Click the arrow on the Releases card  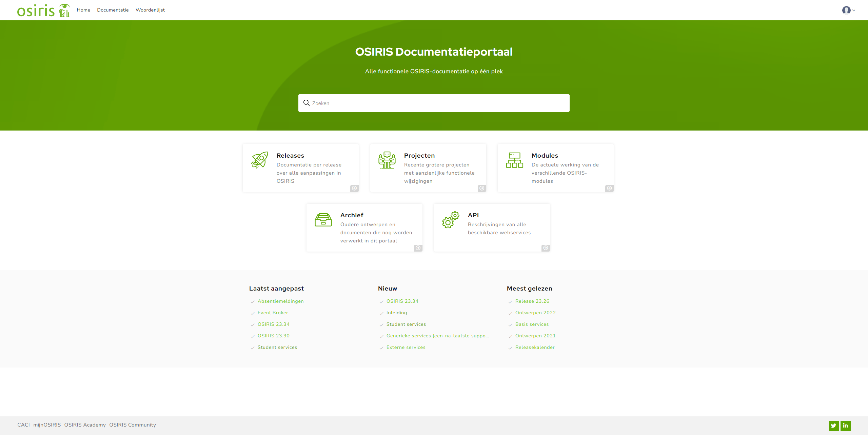tap(354, 188)
